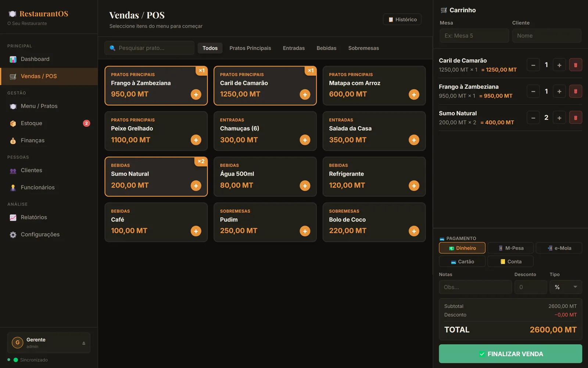588x368 pixels.
Task: Click the Subtotal value 2600,00 MT
Action: tap(563, 306)
